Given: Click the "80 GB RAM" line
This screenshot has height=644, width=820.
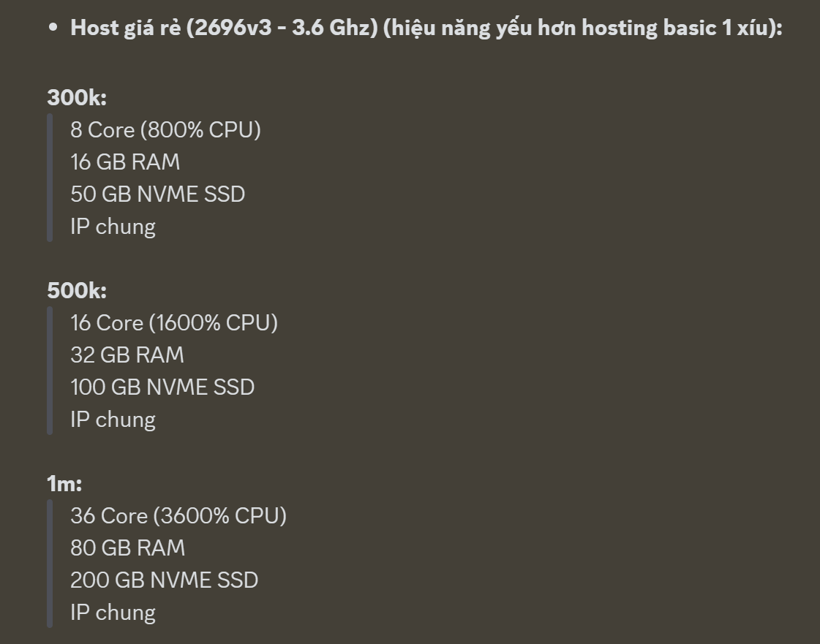Looking at the screenshot, I should tap(127, 548).
